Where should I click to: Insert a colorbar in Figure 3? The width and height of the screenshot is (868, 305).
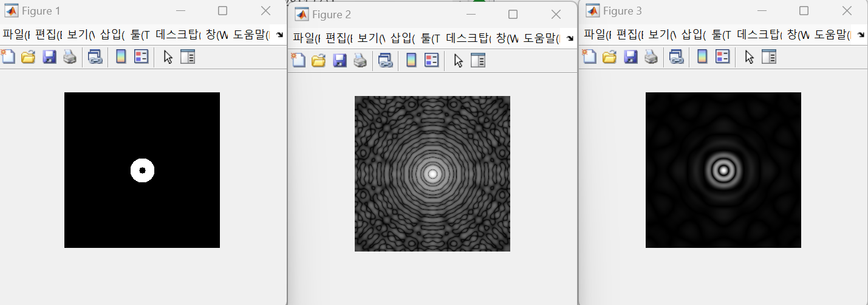click(702, 57)
